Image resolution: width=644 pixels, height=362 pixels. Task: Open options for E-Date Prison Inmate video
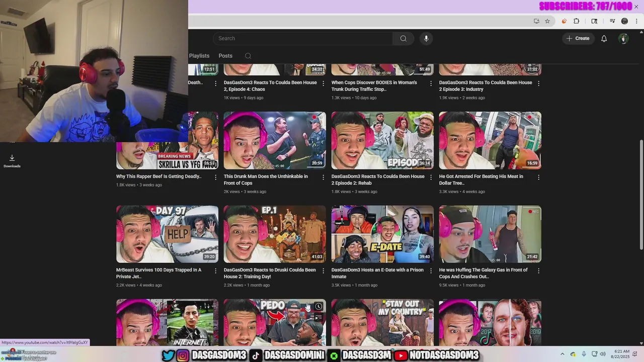[x=431, y=271]
